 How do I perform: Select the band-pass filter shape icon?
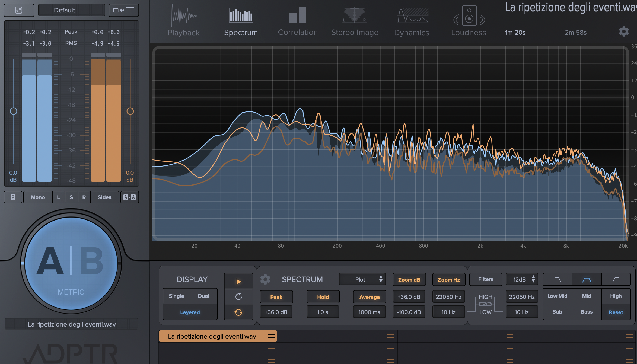tap(587, 280)
